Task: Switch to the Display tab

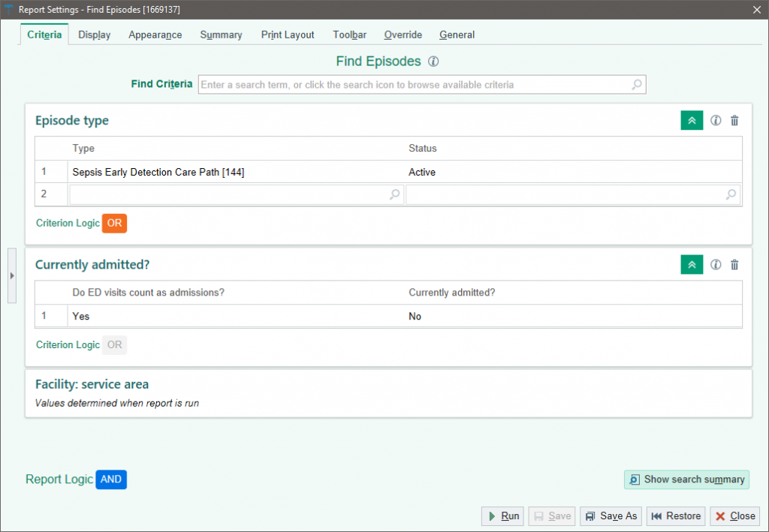Action: click(x=95, y=35)
